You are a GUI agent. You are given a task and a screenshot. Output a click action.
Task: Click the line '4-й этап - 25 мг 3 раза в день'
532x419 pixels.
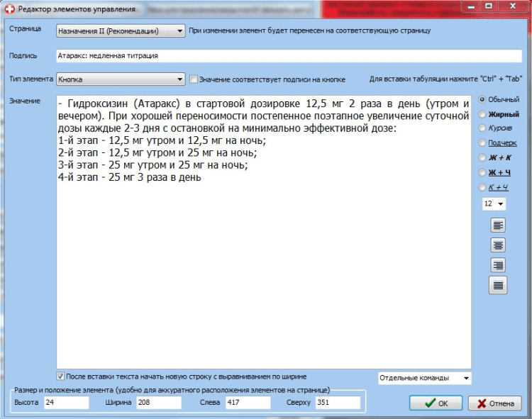129,177
